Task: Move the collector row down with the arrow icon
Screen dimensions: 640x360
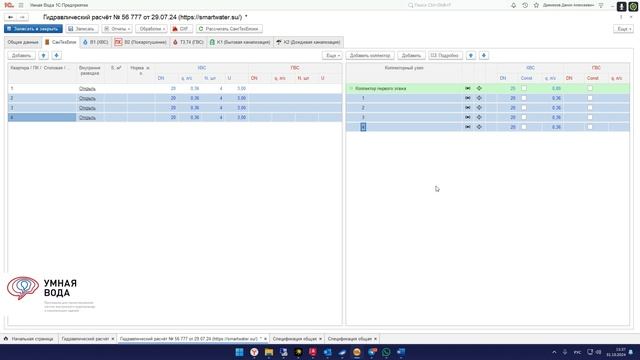Action: (484, 56)
